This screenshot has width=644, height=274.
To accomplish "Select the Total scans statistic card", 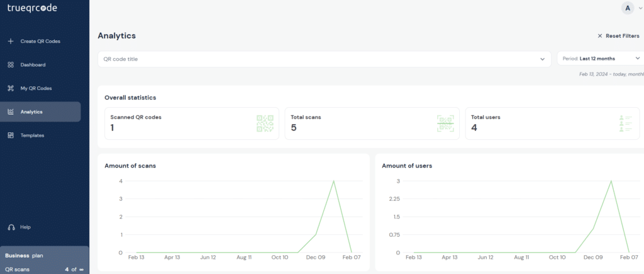I will pos(372,123).
